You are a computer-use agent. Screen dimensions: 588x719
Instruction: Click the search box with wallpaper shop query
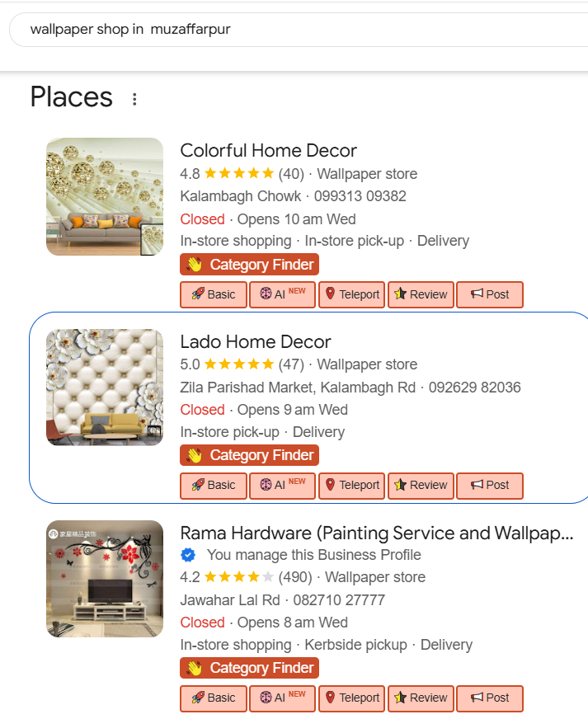pos(297,30)
